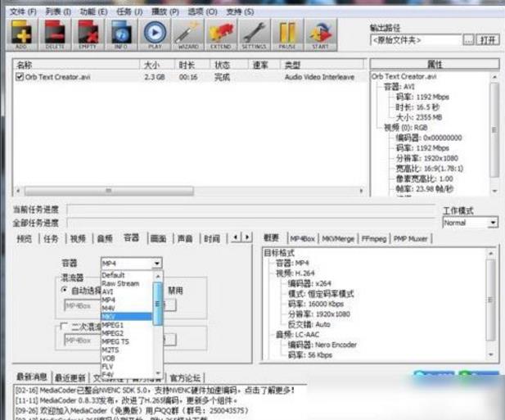505x420 pixels.
Task: Open the EXTEND toolbar icon
Action: tap(221, 34)
